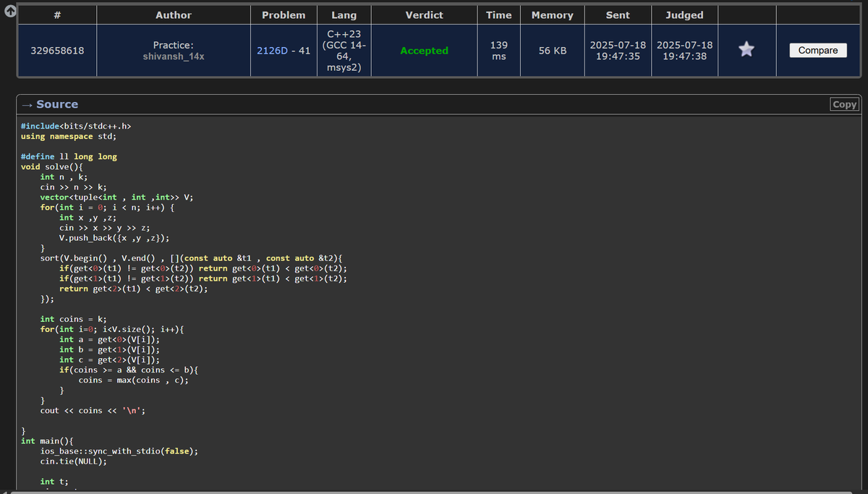Click the sort(V.begin() line

(192, 257)
